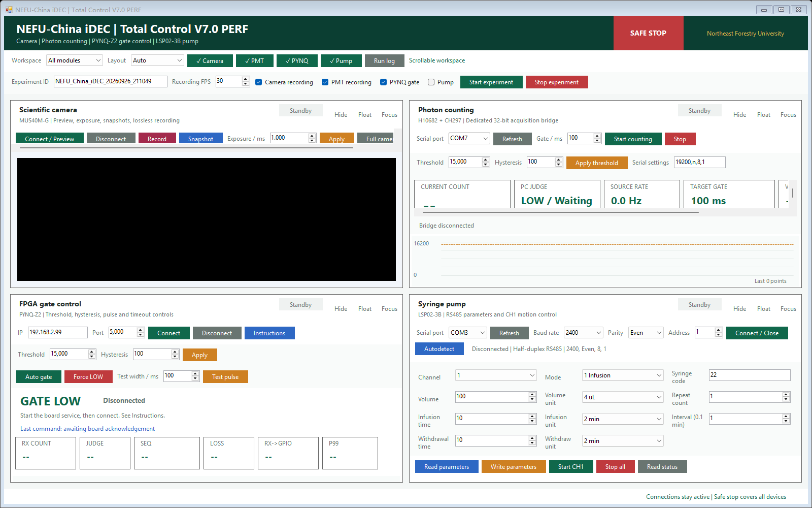
Task: Click the FPGA IP address field
Action: [58, 332]
